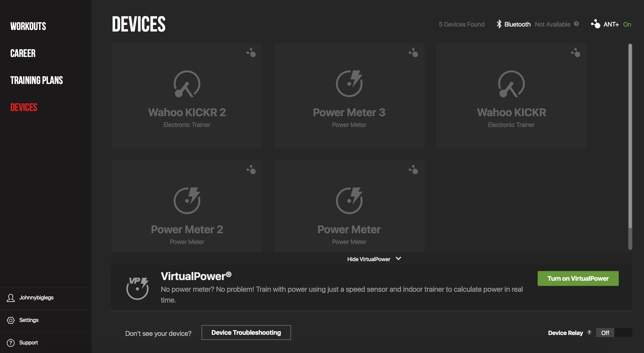The height and width of the screenshot is (353, 644).
Task: Click the ANT+ logo icon in header
Action: (596, 24)
